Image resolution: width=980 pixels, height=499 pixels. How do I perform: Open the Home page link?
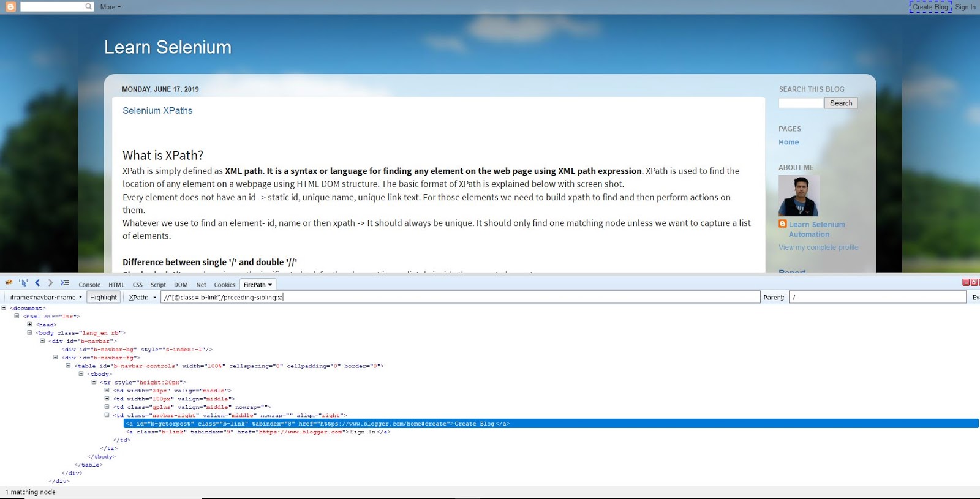[x=788, y=142]
